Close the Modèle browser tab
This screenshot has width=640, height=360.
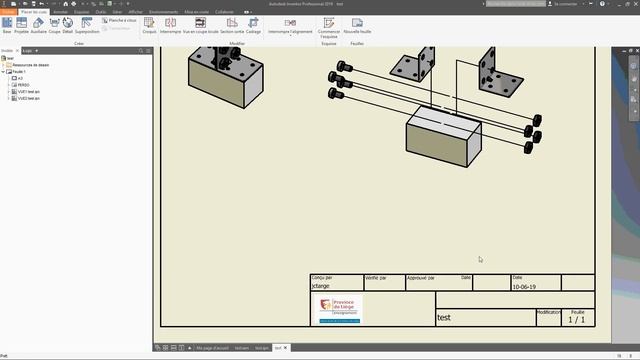point(17,51)
